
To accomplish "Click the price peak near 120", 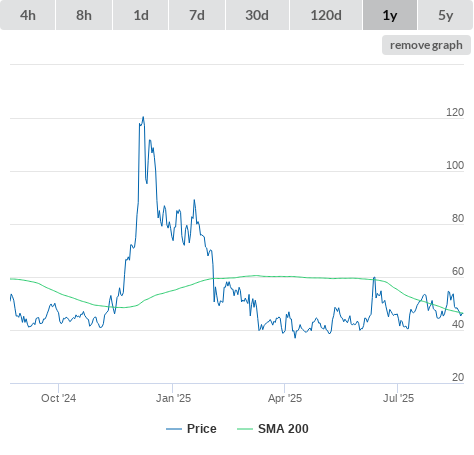I will 143,117.
